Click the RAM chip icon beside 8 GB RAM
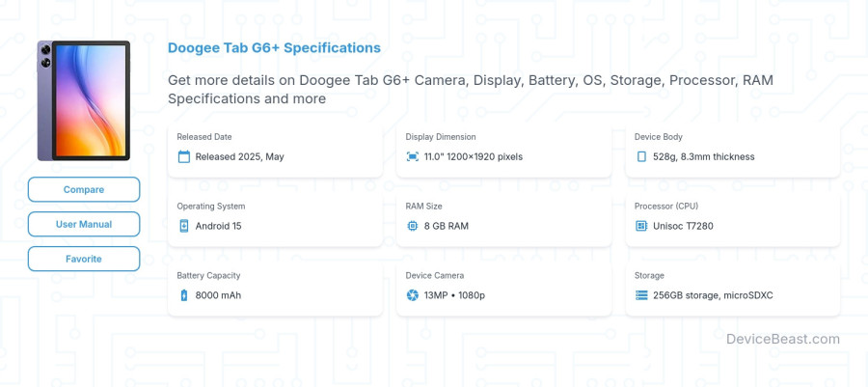This screenshot has width=868, height=387. [x=413, y=226]
